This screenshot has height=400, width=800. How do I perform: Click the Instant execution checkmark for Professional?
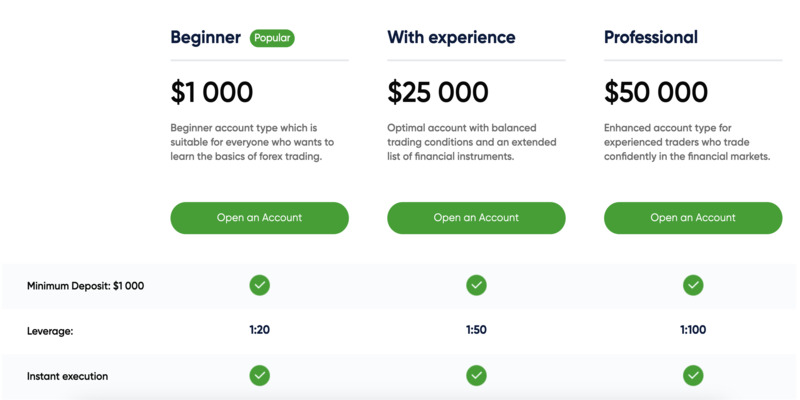[x=693, y=376]
